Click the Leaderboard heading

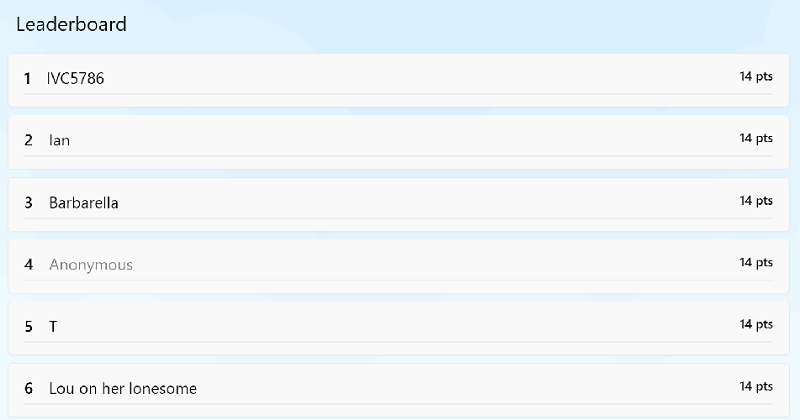[x=71, y=25]
